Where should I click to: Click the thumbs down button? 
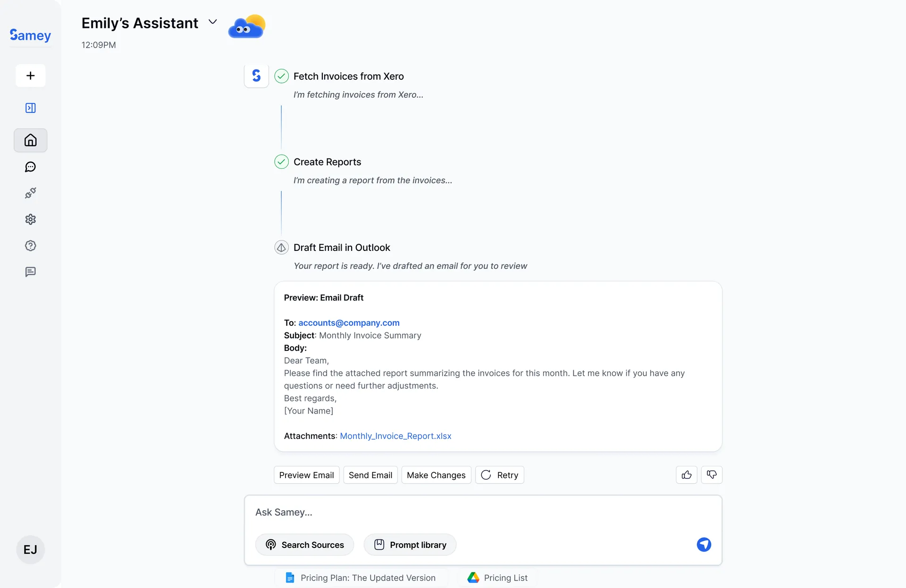pyautogui.click(x=712, y=475)
